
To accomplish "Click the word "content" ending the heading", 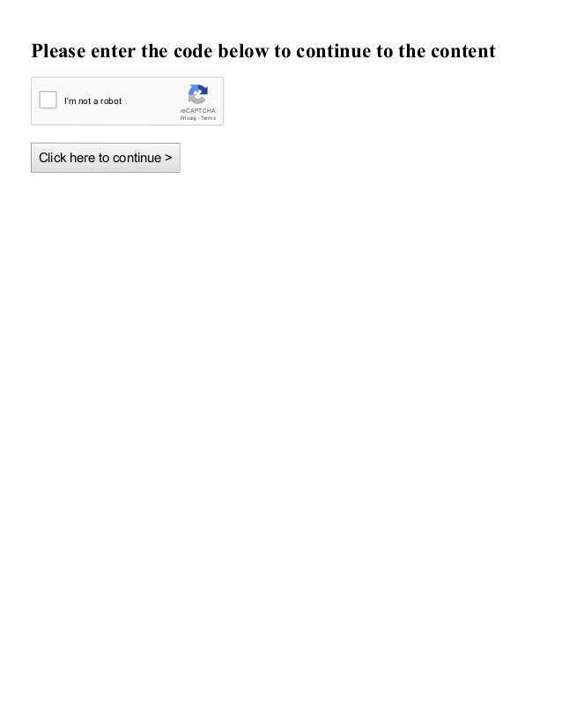I will (462, 51).
